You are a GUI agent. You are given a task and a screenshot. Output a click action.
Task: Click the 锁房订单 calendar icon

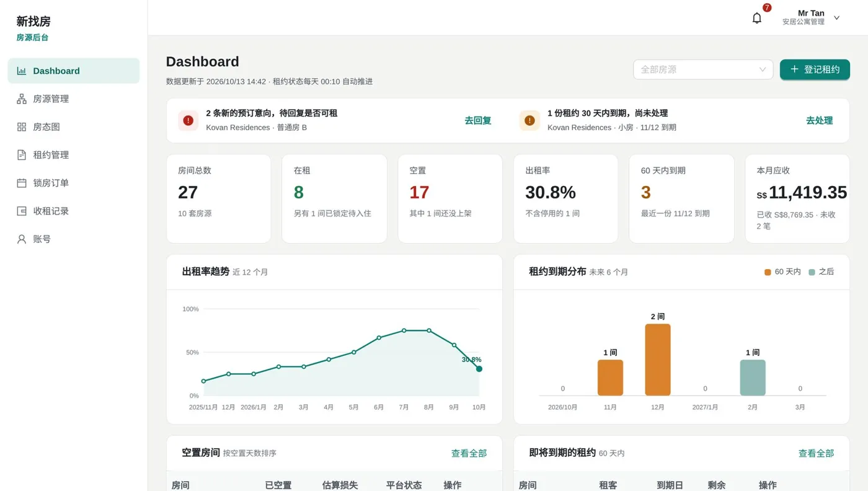pyautogui.click(x=22, y=183)
